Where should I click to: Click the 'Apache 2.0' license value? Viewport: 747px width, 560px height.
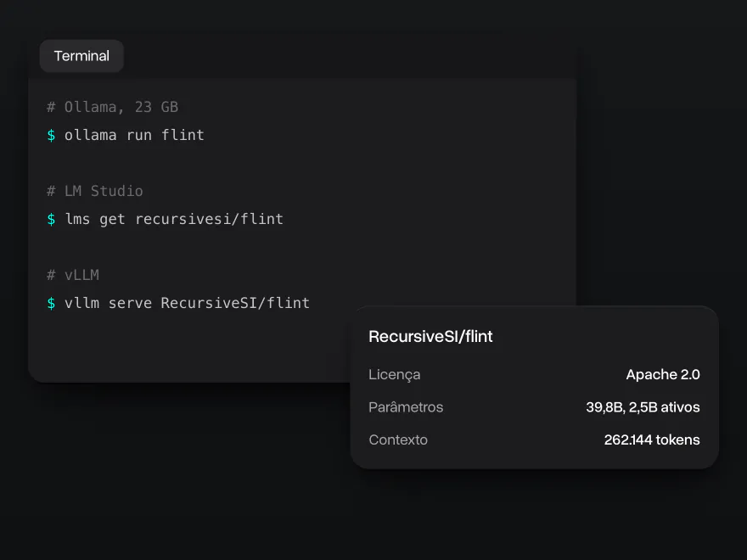click(663, 374)
